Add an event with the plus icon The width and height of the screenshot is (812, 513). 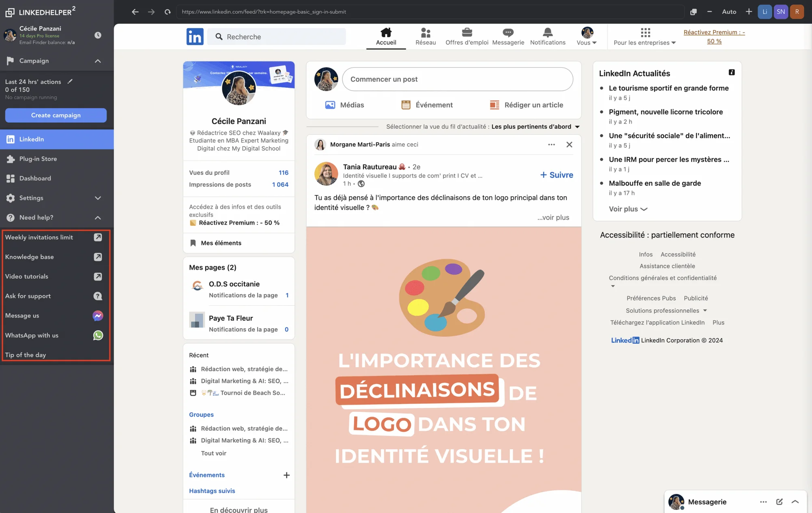287,475
